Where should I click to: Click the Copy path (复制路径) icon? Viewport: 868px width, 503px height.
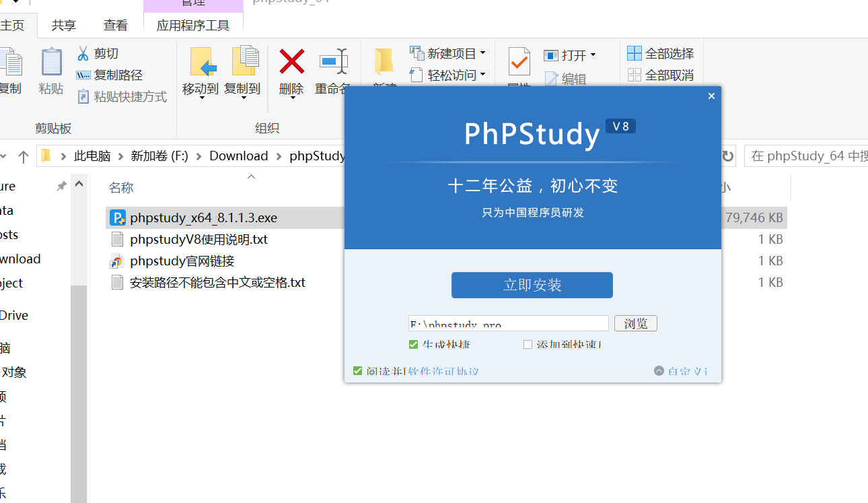[83, 75]
